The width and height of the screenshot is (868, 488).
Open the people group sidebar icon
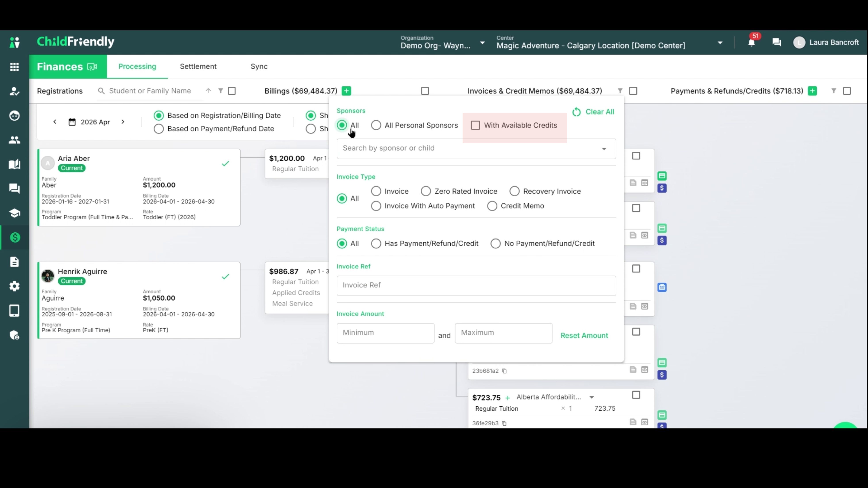tap(15, 140)
